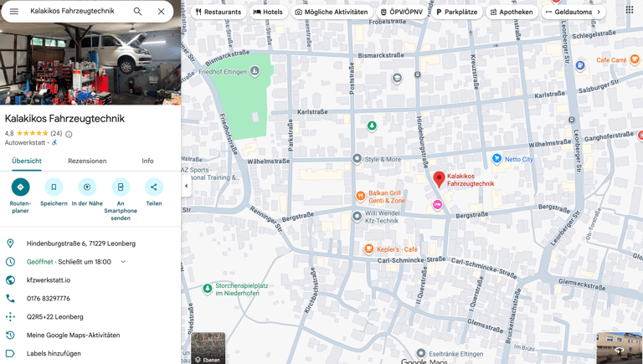643x364 pixels.
Task: Filter by Parkplätze chip
Action: (457, 12)
